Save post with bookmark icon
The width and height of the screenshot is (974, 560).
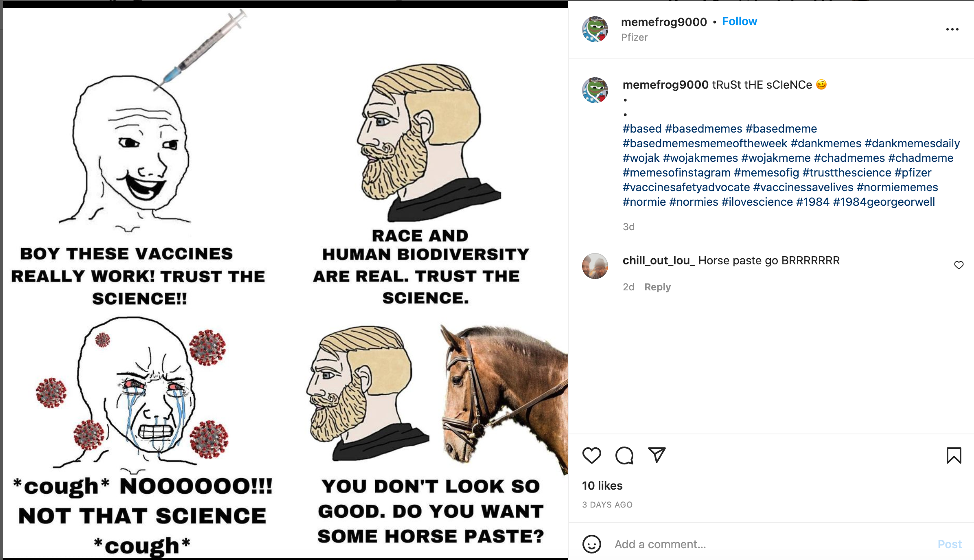(954, 455)
